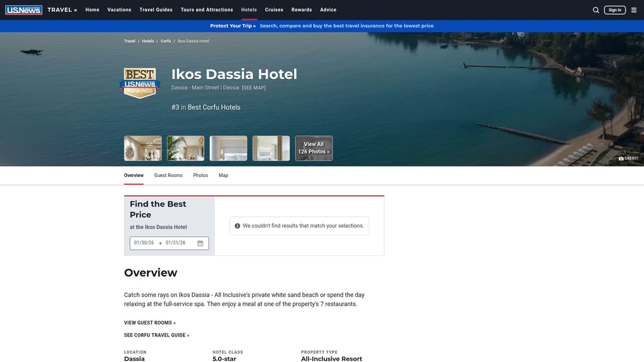
Task: Click the Corfu breadcrumb link
Action: (x=166, y=41)
